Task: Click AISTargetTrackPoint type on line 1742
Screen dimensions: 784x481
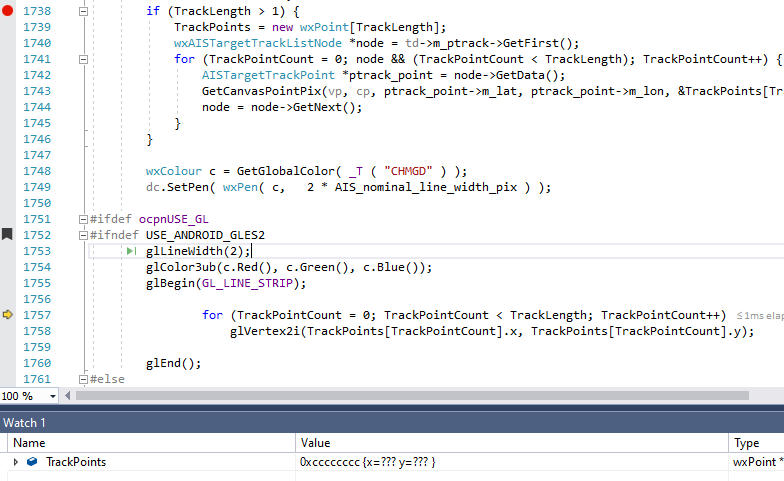Action: tap(268, 75)
